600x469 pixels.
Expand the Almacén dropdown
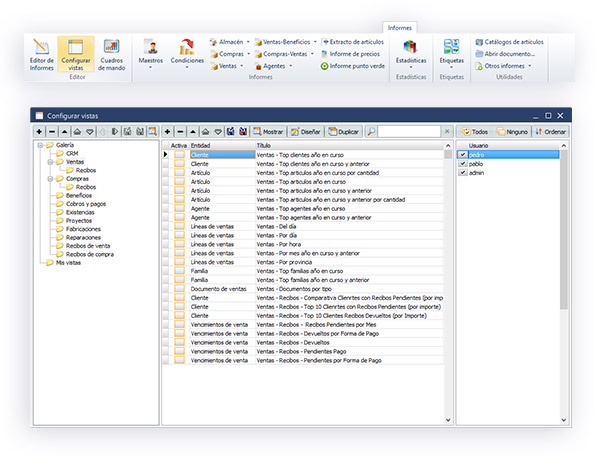pyautogui.click(x=231, y=41)
